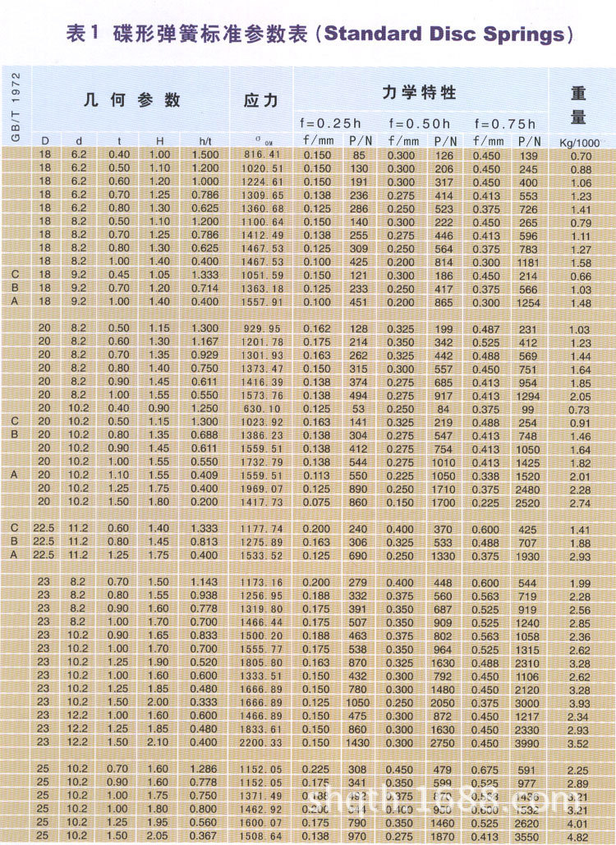Select the stress value '1416. 39'
The height and width of the screenshot is (845, 616).
tap(261, 382)
